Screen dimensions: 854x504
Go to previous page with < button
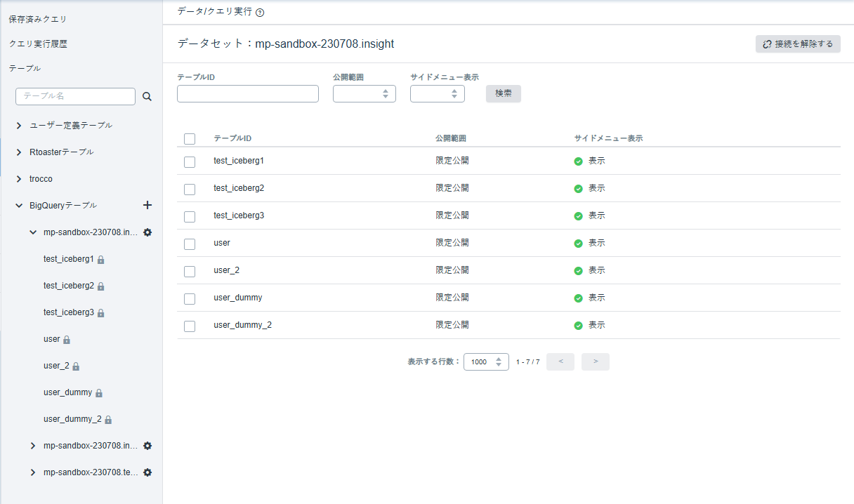(x=560, y=362)
